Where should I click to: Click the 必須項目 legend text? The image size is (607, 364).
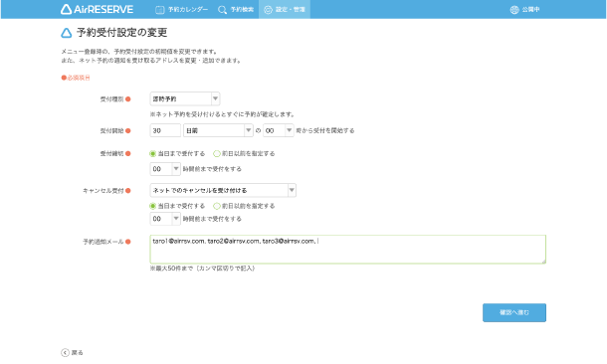79,78
